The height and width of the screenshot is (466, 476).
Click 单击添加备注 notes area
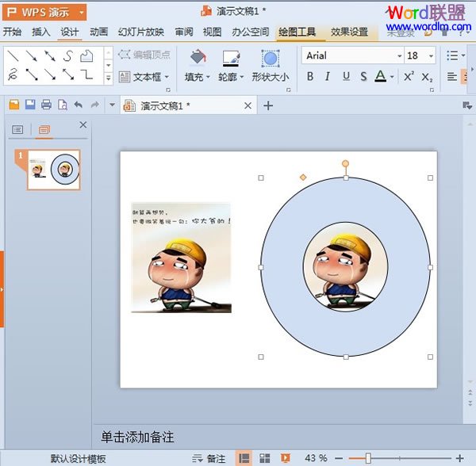point(137,437)
